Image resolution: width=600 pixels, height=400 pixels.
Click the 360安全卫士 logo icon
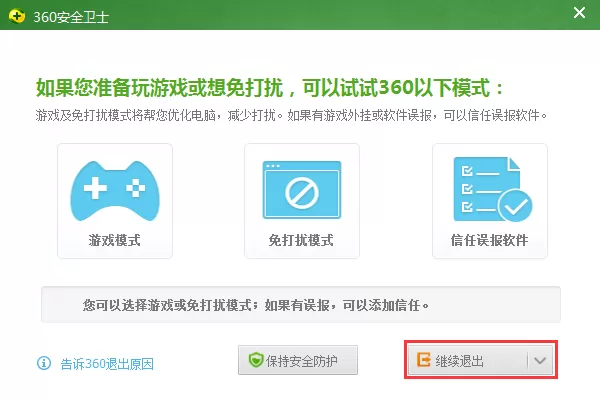click(16, 16)
